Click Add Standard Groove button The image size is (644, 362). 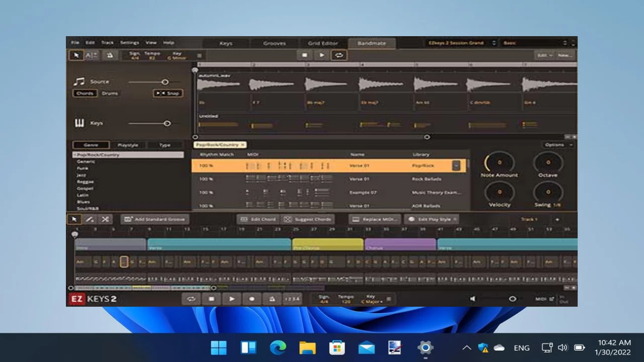(x=155, y=219)
